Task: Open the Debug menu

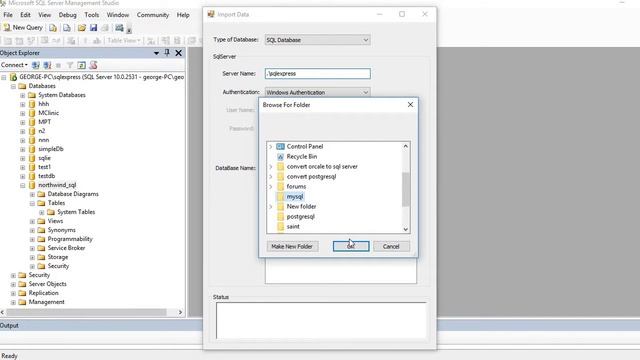Action: 67,15
